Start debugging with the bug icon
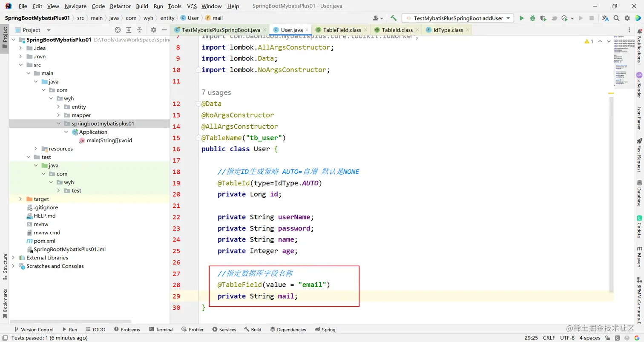The width and height of the screenshot is (644, 342). [532, 18]
